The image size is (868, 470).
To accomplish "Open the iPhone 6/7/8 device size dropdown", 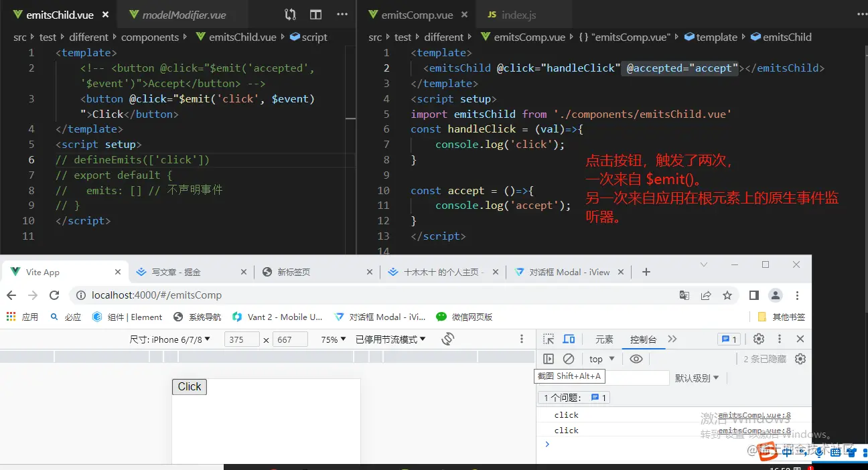I will tap(170, 339).
